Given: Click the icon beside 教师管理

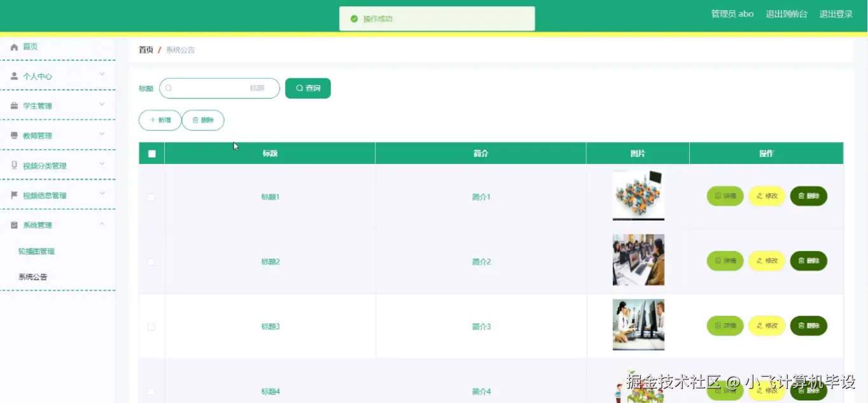Looking at the screenshot, I should [14, 136].
